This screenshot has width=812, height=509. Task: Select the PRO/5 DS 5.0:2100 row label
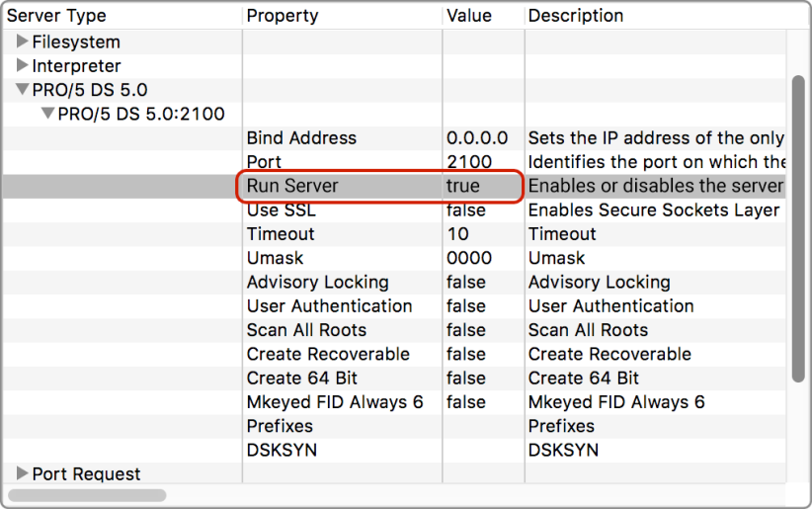pos(141,114)
